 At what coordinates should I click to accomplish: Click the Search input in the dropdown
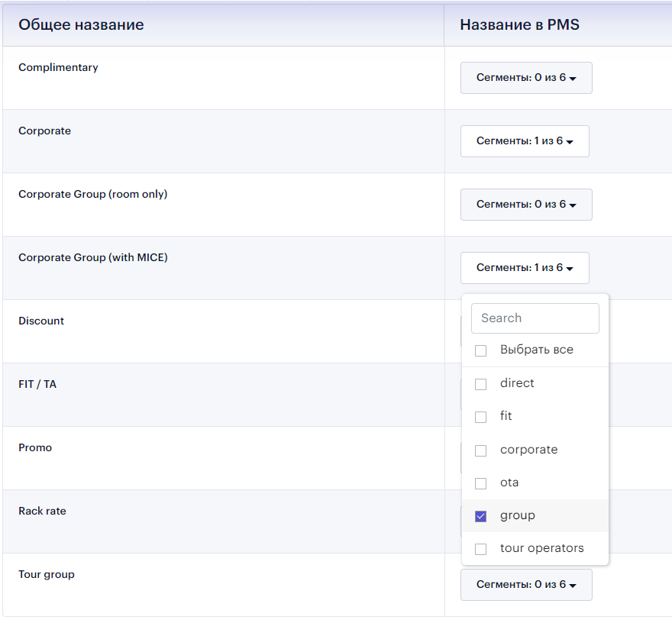point(535,318)
